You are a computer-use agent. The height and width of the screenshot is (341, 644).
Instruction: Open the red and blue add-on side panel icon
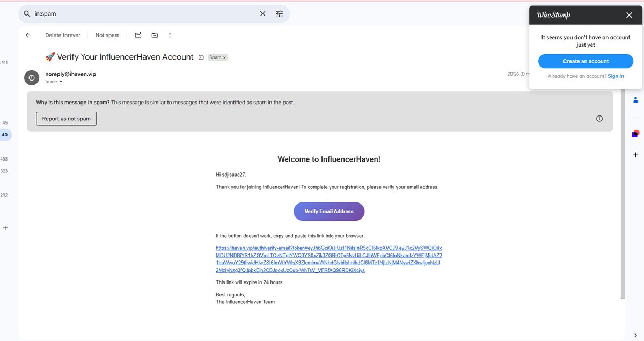pos(636,133)
